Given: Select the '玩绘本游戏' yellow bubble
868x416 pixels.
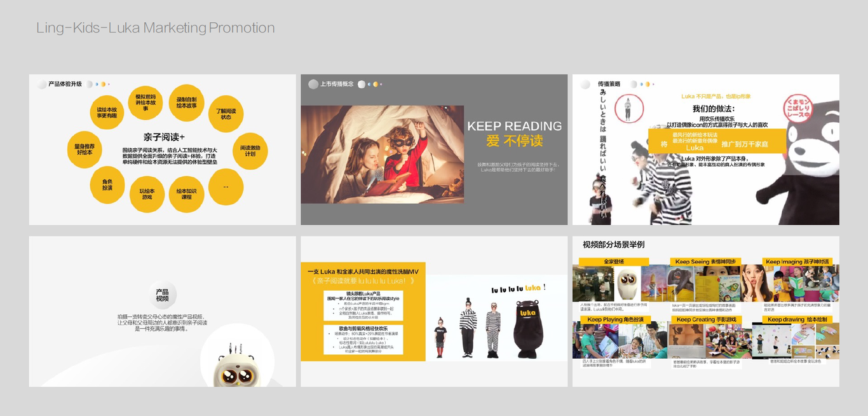Looking at the screenshot, I should point(147,194).
